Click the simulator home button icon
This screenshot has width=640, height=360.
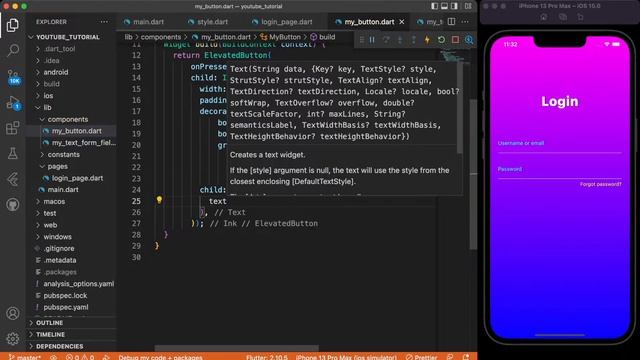(544, 17)
